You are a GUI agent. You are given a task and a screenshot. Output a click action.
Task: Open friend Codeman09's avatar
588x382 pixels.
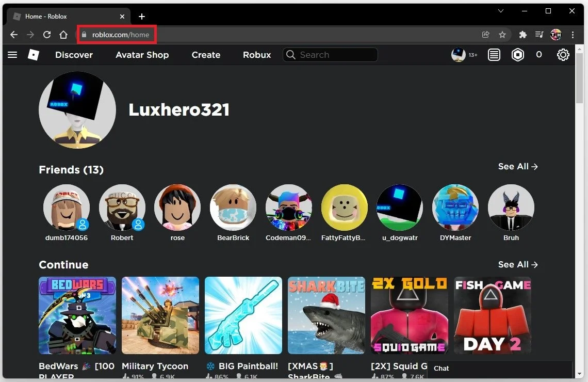tap(289, 208)
